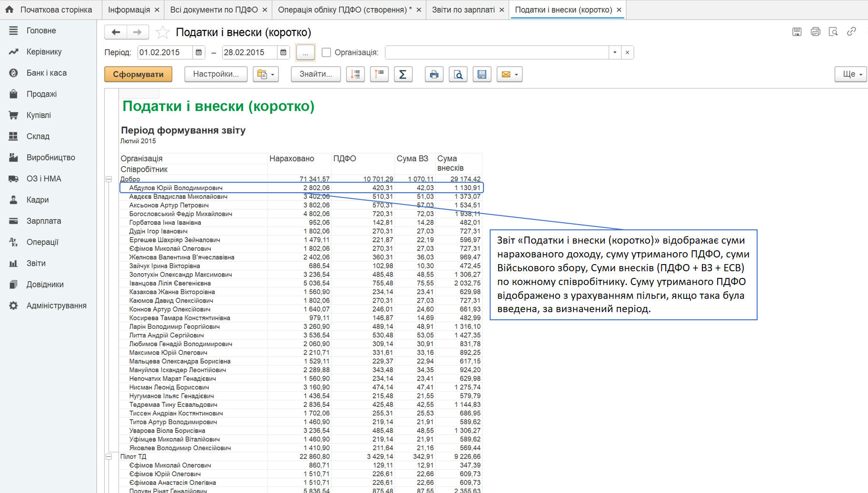
Task: Open Виробництво section in sidebar
Action: (48, 158)
